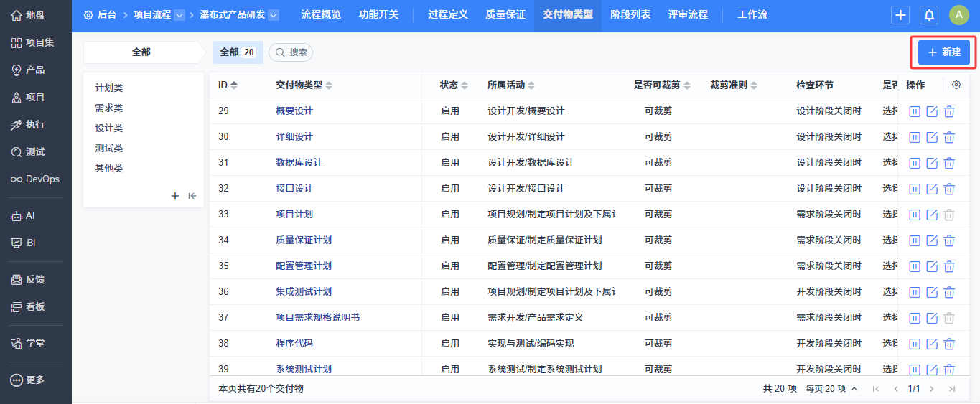
Task: Disable the 程序代码 deliverable
Action: (915, 344)
